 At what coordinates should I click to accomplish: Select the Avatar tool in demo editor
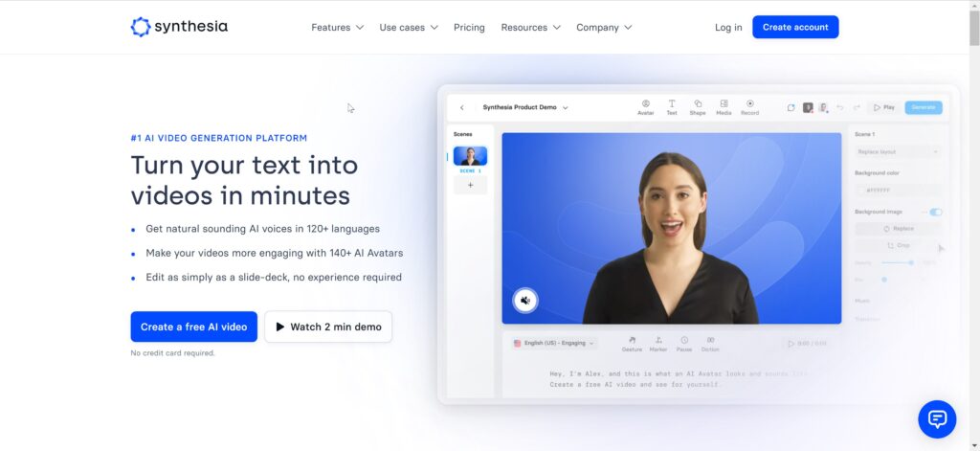coord(646,107)
